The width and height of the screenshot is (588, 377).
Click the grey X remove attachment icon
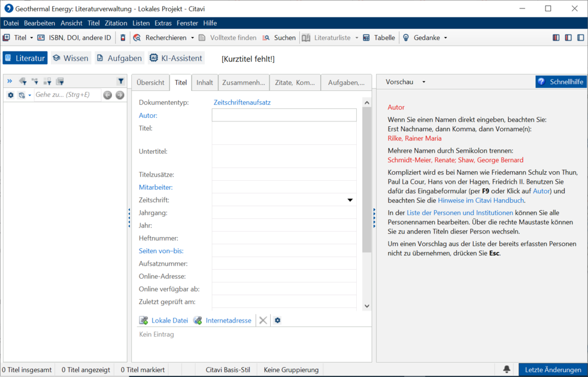pyautogui.click(x=263, y=320)
